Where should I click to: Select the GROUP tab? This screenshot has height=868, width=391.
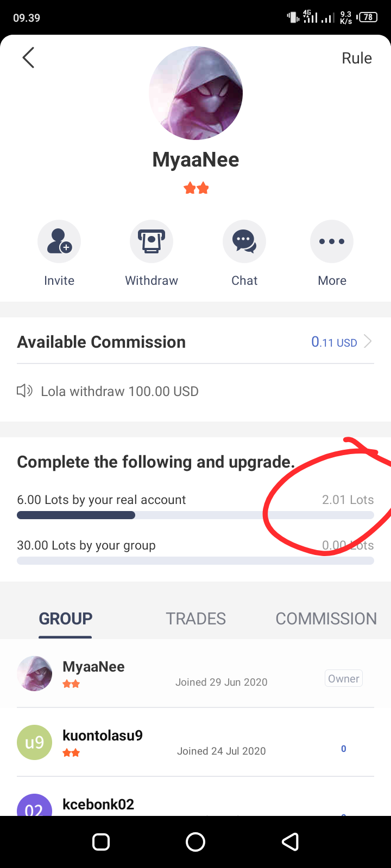point(66,618)
